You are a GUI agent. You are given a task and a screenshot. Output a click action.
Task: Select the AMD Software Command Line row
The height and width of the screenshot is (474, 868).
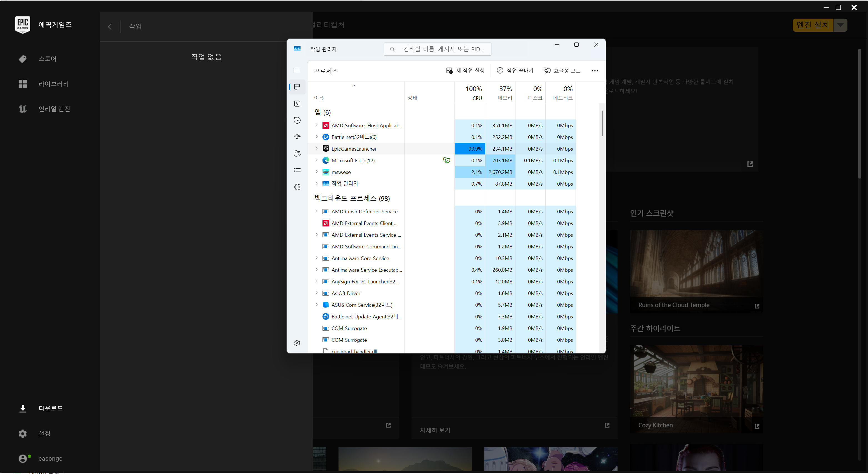pos(442,246)
